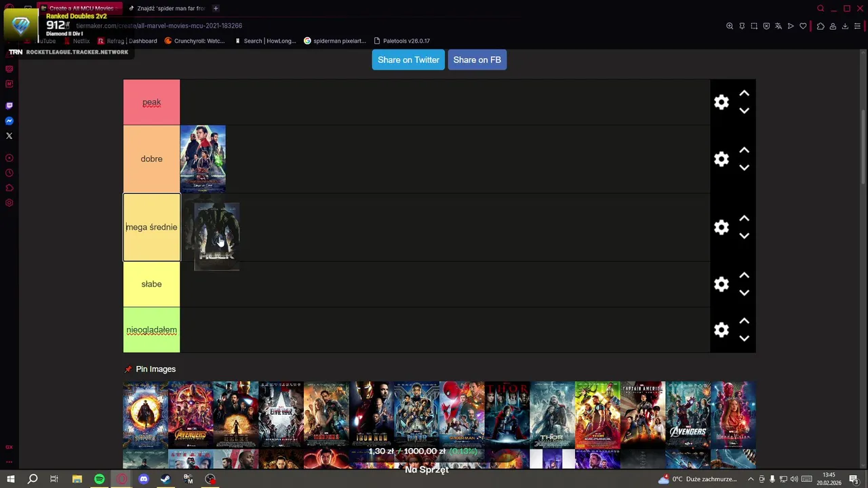Open Messenger in the browser sidebar

(x=9, y=121)
